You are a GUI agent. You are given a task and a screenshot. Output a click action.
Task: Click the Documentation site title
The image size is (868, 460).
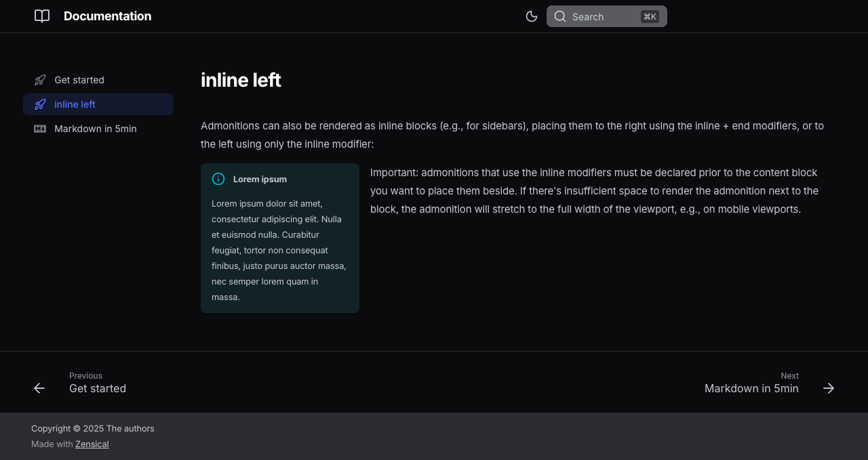(x=107, y=16)
